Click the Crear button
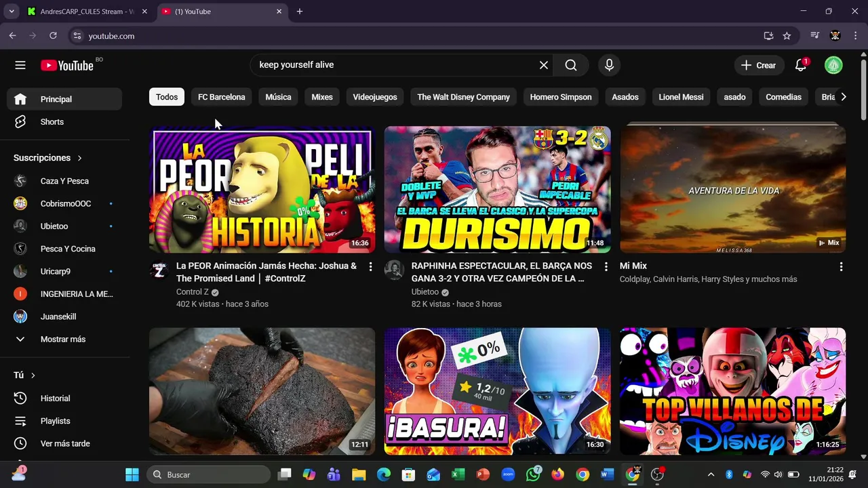 [758, 65]
